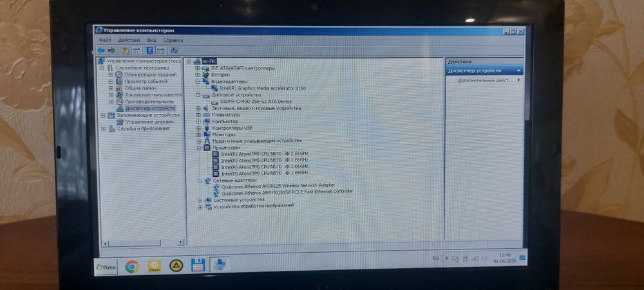Click the Планировщик заданий clock icon
The height and width of the screenshot is (290, 644).
(x=118, y=75)
